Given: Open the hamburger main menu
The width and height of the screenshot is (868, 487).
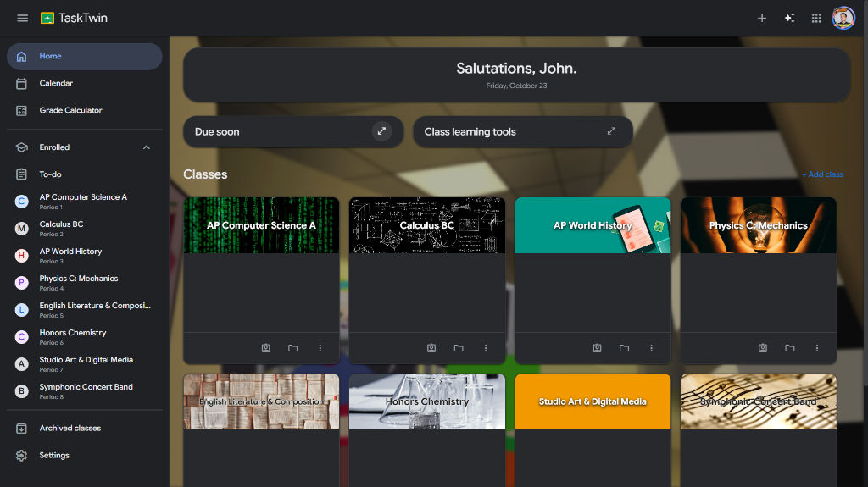Looking at the screenshot, I should (22, 19).
